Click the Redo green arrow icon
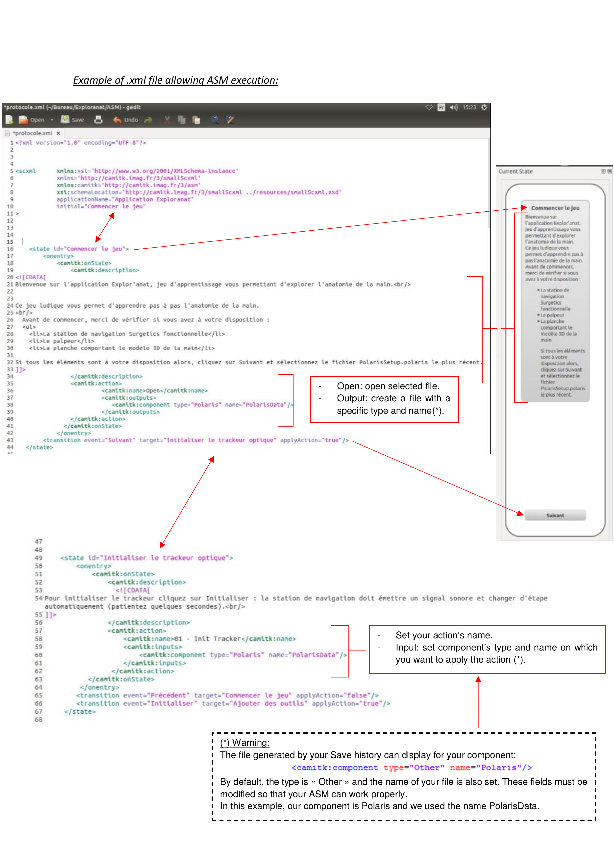This screenshot has width=614, height=868. (x=148, y=120)
